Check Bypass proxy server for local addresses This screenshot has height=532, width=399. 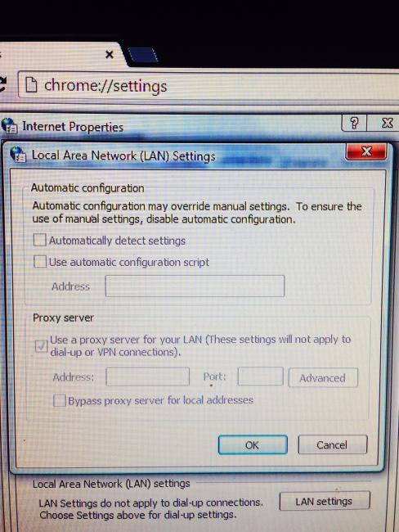pyautogui.click(x=60, y=400)
